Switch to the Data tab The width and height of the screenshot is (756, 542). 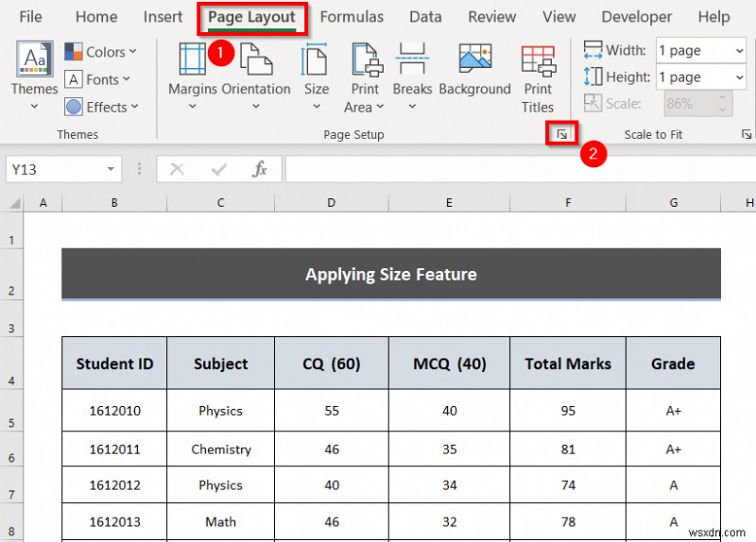pyautogui.click(x=425, y=17)
